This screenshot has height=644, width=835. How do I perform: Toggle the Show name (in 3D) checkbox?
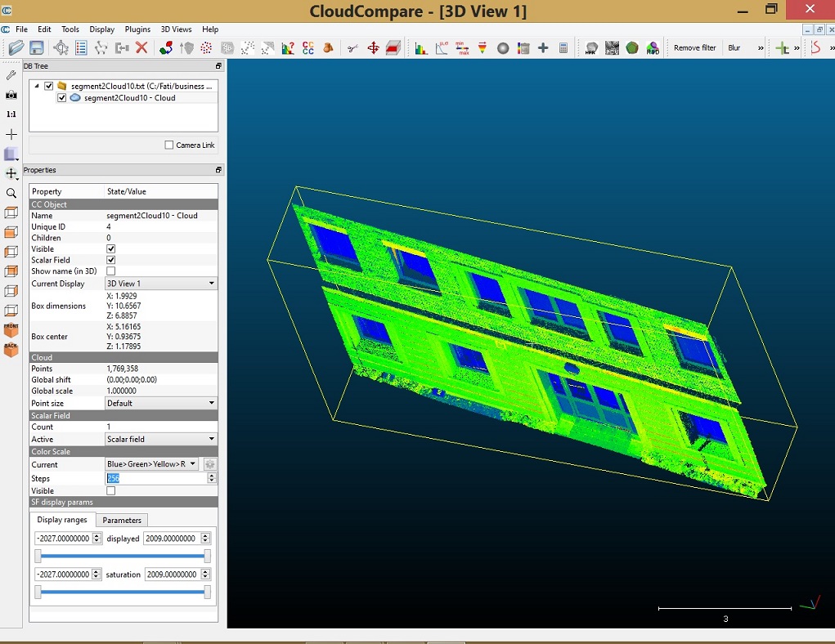point(111,271)
